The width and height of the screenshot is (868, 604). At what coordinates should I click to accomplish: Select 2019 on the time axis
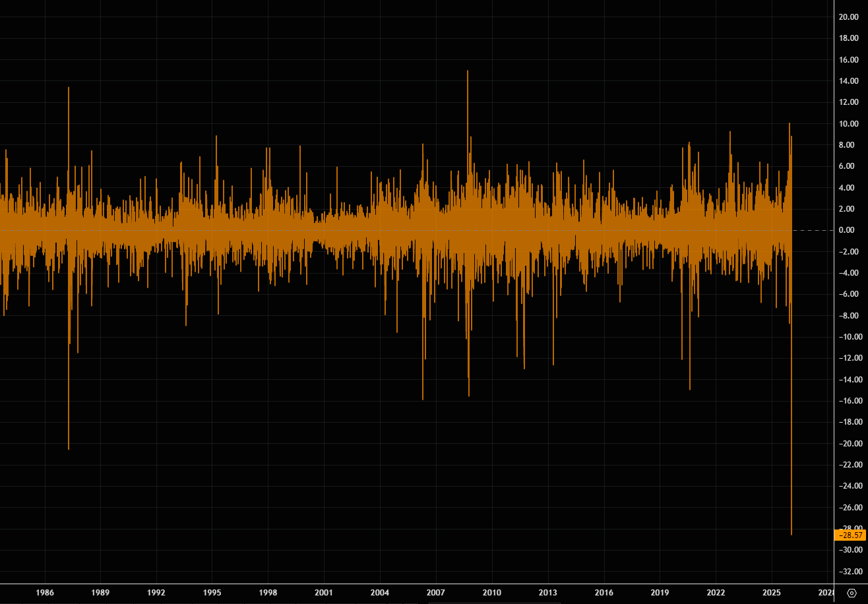click(x=660, y=593)
